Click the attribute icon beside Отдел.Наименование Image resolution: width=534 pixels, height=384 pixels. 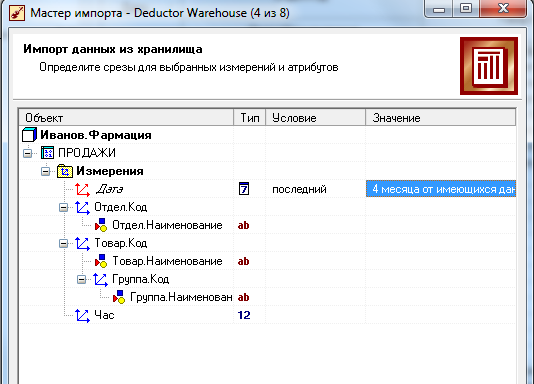click(101, 225)
